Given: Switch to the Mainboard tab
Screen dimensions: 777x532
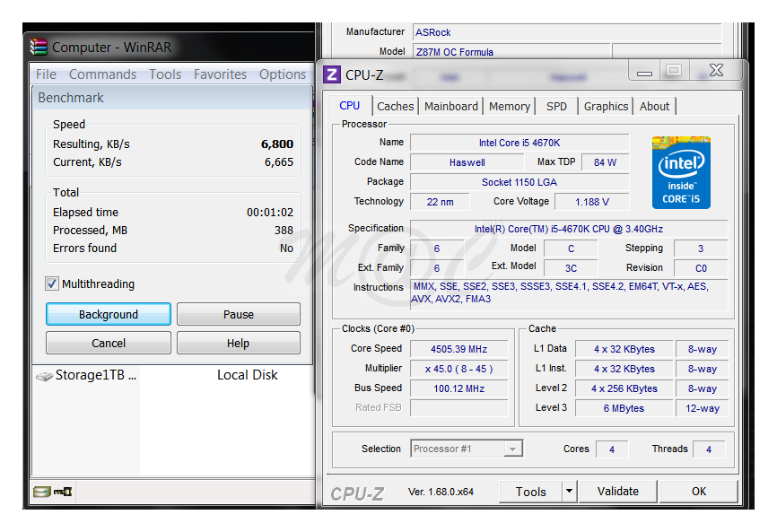Looking at the screenshot, I should [x=450, y=106].
